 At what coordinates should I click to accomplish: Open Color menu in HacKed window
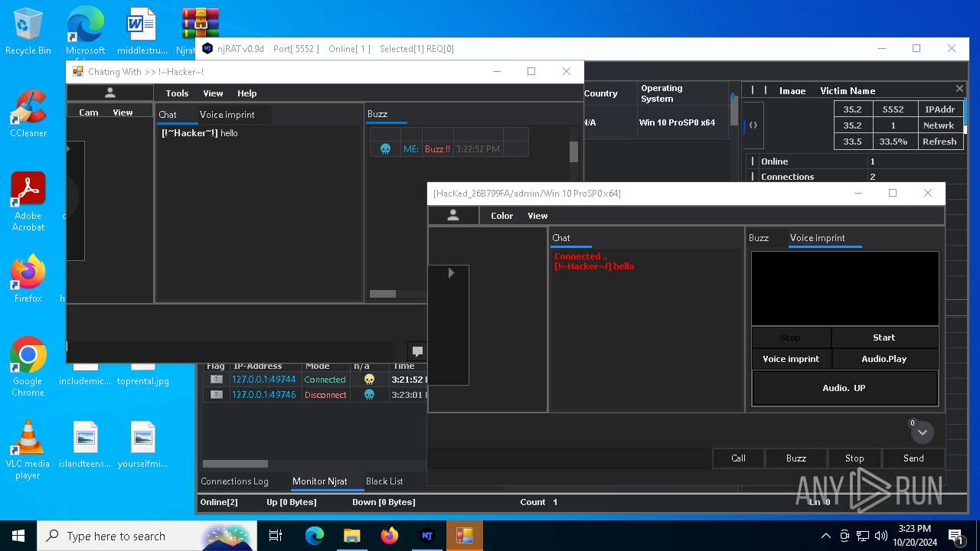[x=501, y=216]
